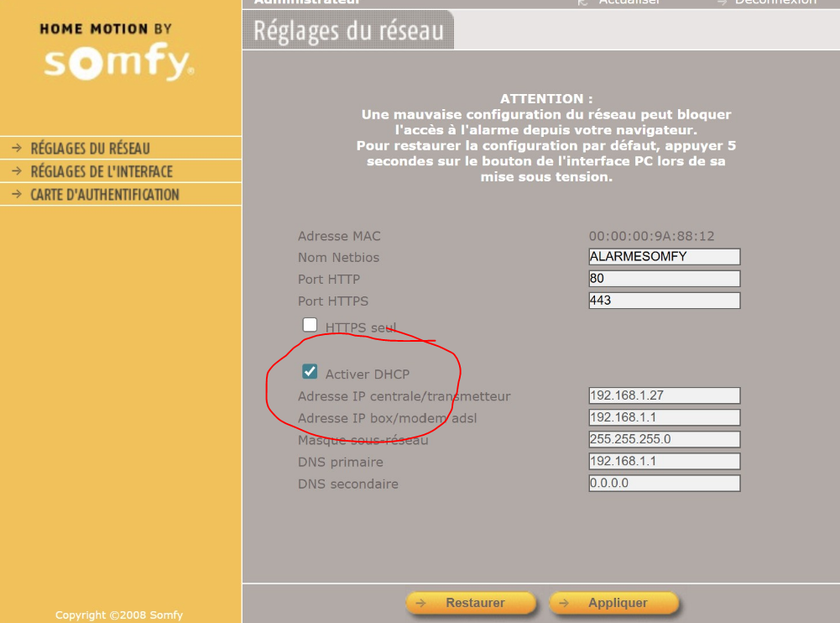This screenshot has width=840, height=623.
Task: Open Réglages du réseau in sidebar
Action: point(90,149)
